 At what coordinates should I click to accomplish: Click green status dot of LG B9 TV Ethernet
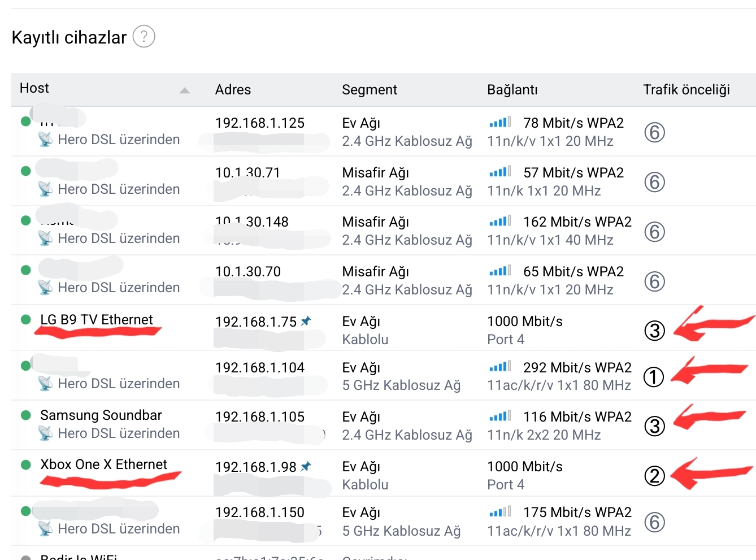tap(25, 319)
